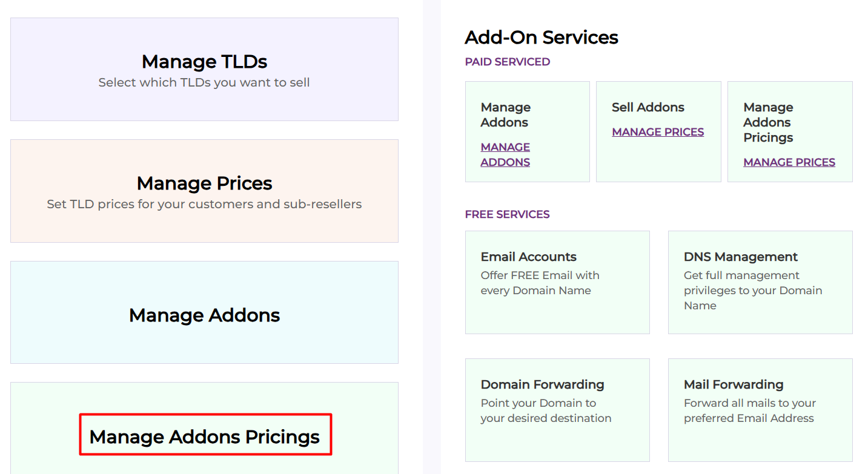868x474 pixels.
Task: Click the Add-On Services heading
Action: click(541, 38)
